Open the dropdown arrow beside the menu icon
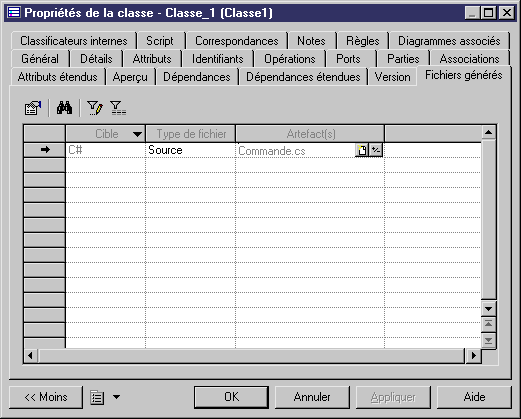Image resolution: width=521 pixels, height=419 pixels. click(x=116, y=397)
